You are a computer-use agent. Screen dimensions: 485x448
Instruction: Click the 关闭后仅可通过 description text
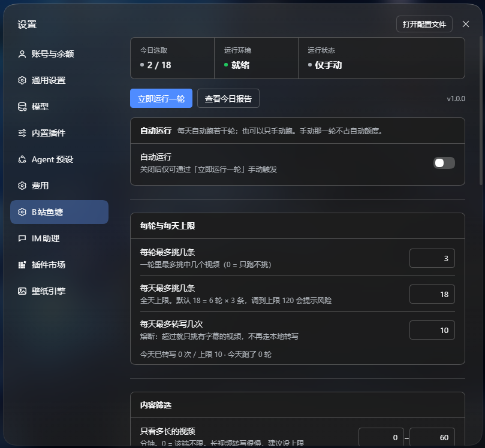point(209,169)
